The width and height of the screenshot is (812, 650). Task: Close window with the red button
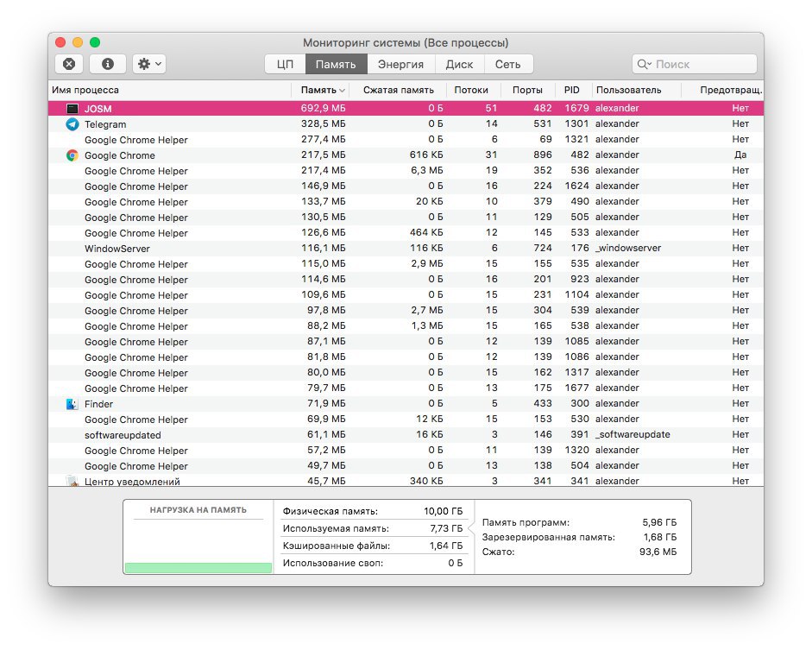pos(60,42)
